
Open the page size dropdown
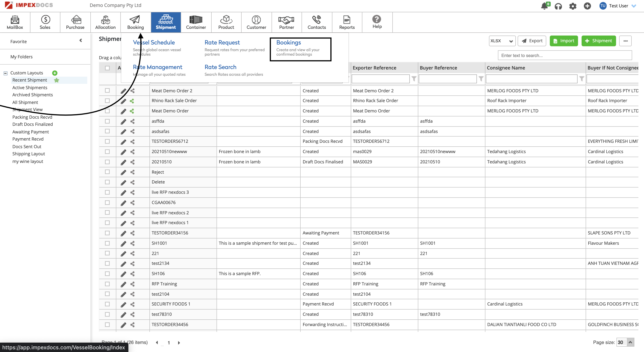(x=630, y=342)
